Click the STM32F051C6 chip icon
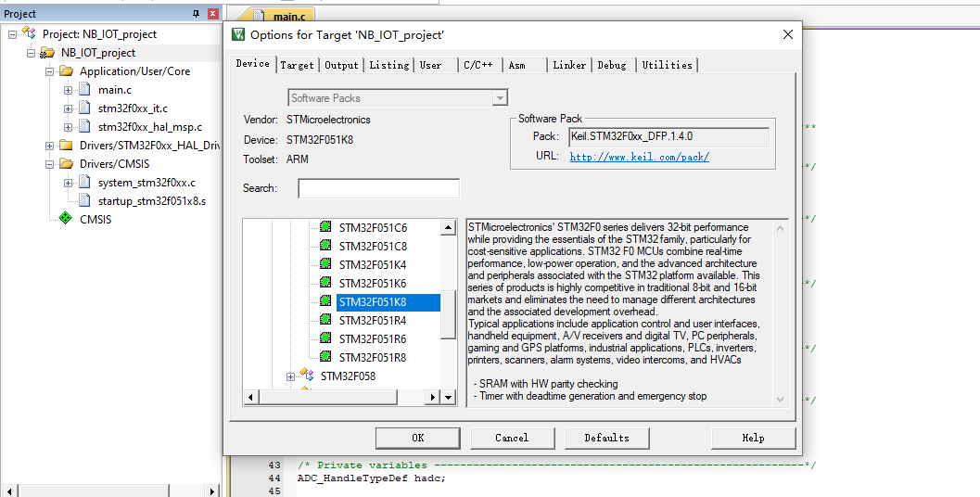 point(325,227)
